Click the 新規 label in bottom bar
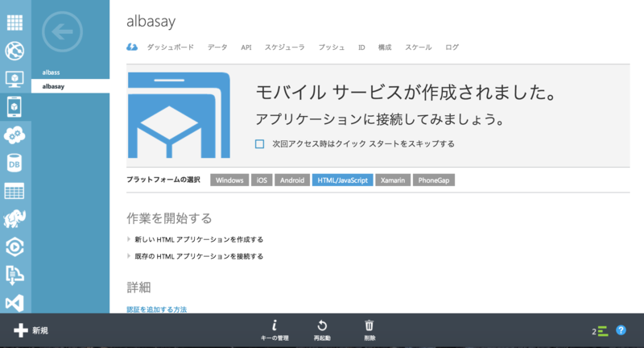 (x=40, y=330)
